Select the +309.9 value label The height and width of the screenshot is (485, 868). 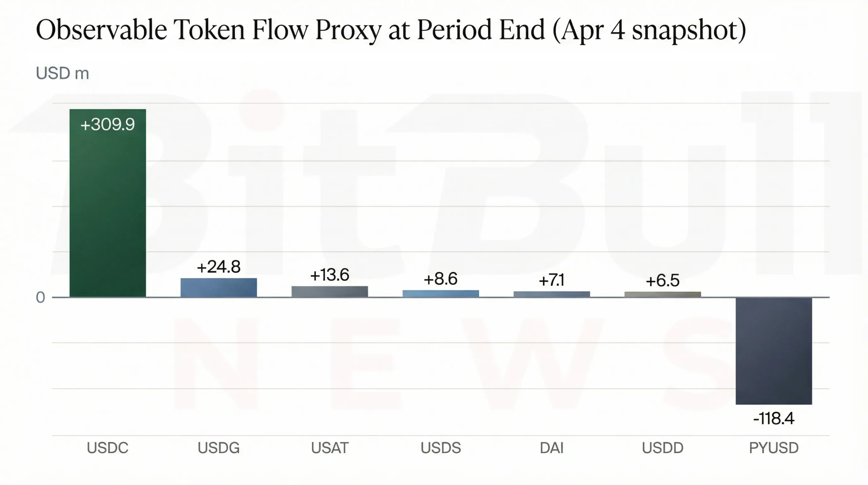click(x=107, y=125)
